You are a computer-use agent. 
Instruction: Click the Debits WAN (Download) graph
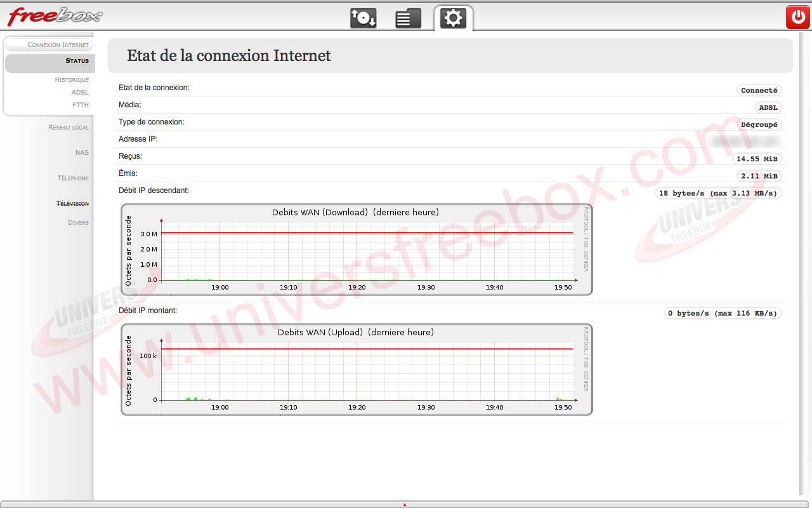357,250
